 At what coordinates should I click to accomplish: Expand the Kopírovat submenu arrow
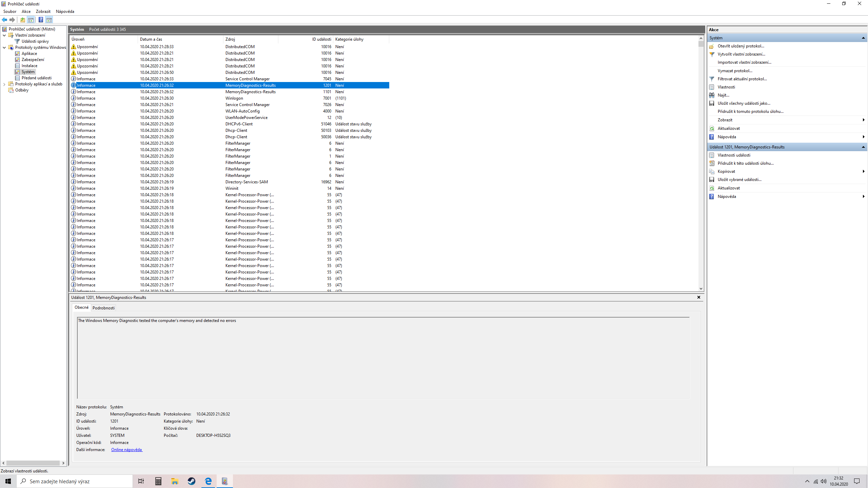(863, 171)
